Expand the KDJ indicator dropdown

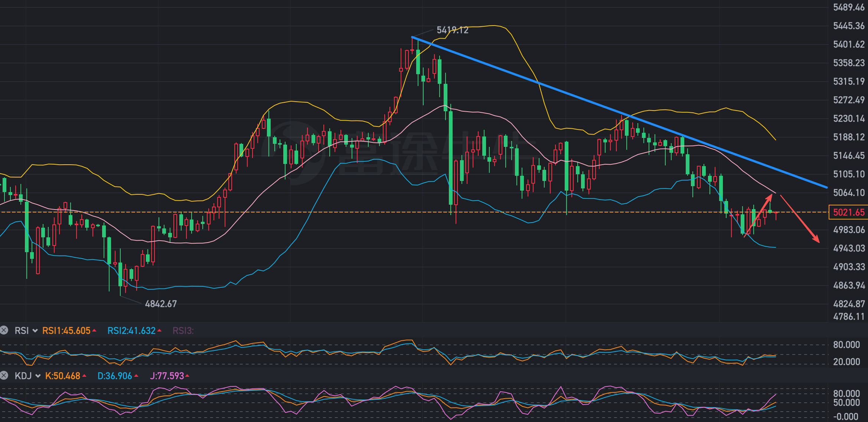click(x=37, y=376)
